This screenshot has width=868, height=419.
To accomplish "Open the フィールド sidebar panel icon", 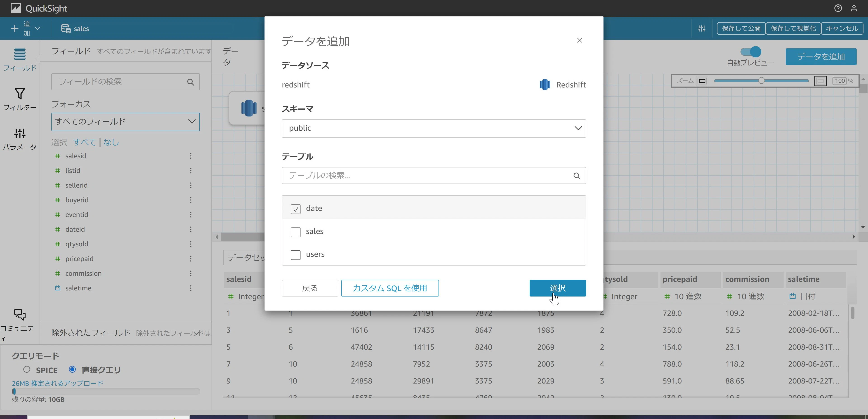I will point(19,54).
